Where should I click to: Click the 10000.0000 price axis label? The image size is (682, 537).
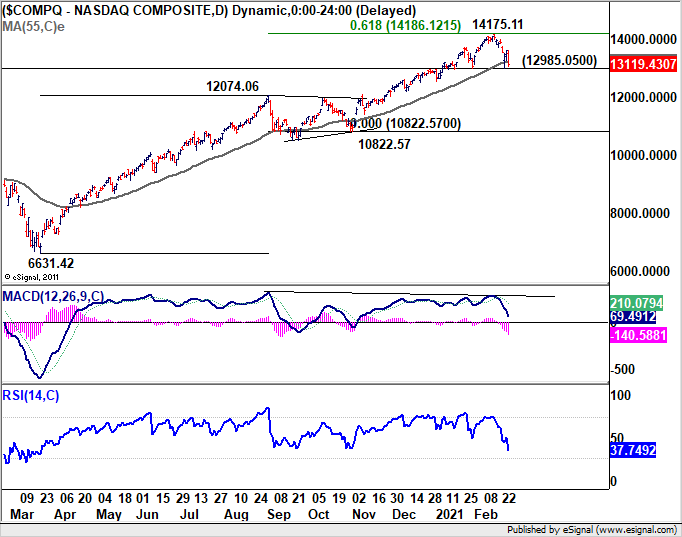(643, 155)
